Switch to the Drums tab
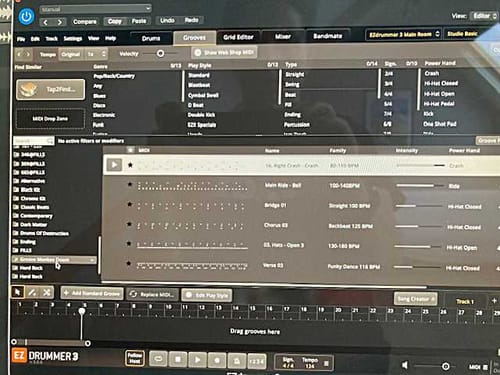This screenshot has width=500, height=375. [x=151, y=38]
